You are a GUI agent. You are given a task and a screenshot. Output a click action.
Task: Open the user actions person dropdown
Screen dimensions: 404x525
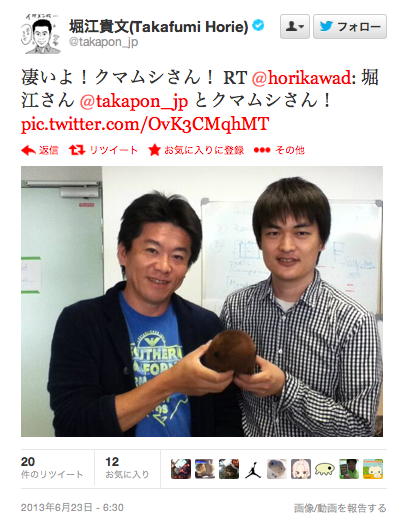[295, 26]
